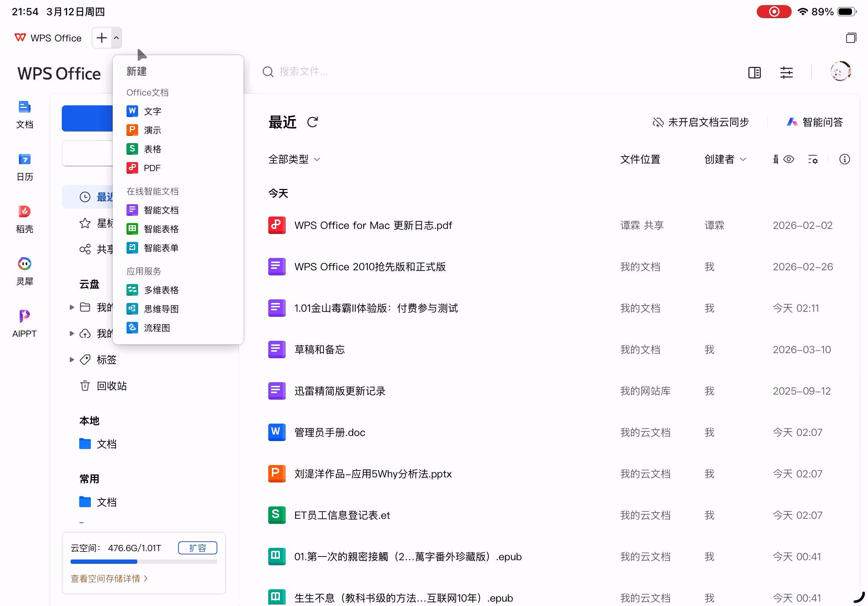The width and height of the screenshot is (868, 606).
Task: Select 演示 from the 新建 menu
Action: 152,130
